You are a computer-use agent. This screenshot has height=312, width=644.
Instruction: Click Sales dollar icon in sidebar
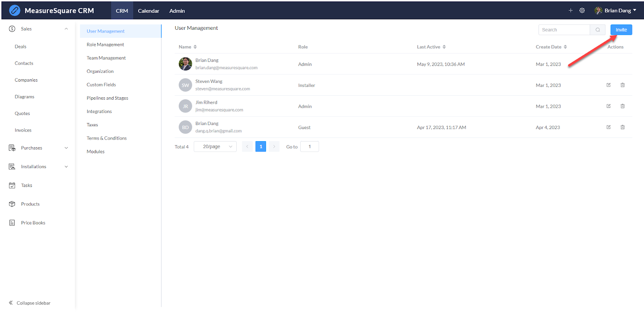(x=12, y=29)
